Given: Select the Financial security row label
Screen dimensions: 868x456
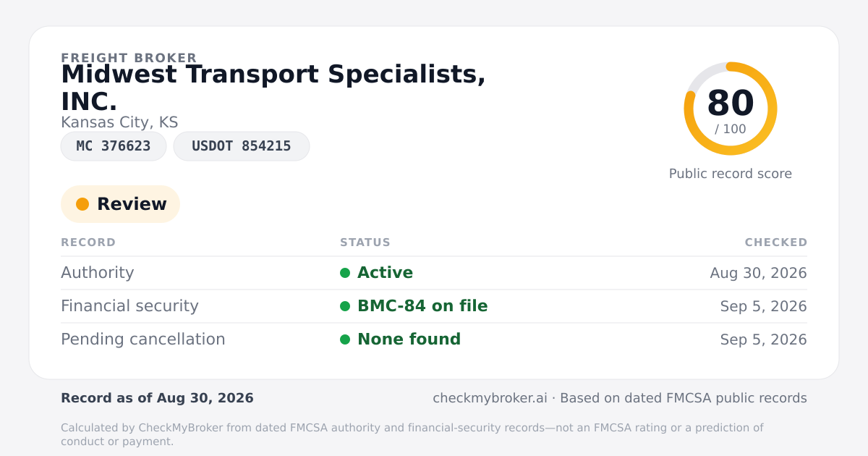Looking at the screenshot, I should pos(129,306).
